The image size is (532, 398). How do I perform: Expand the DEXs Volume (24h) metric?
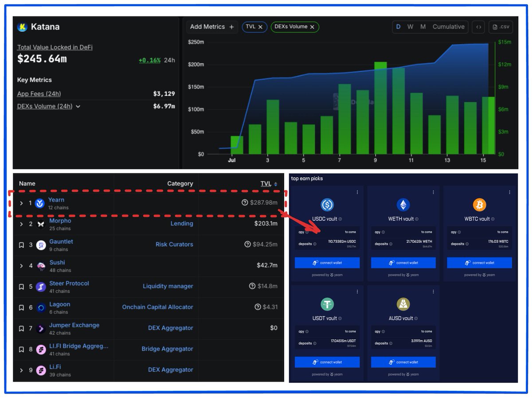click(78, 106)
